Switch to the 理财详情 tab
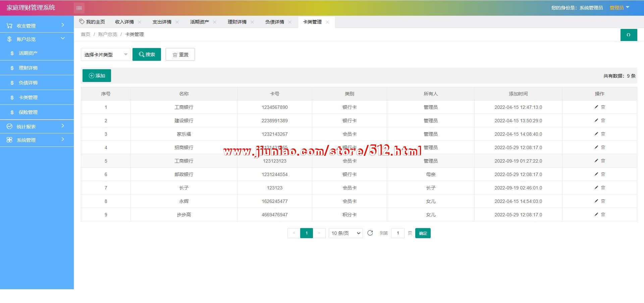644x303 pixels. point(237,22)
